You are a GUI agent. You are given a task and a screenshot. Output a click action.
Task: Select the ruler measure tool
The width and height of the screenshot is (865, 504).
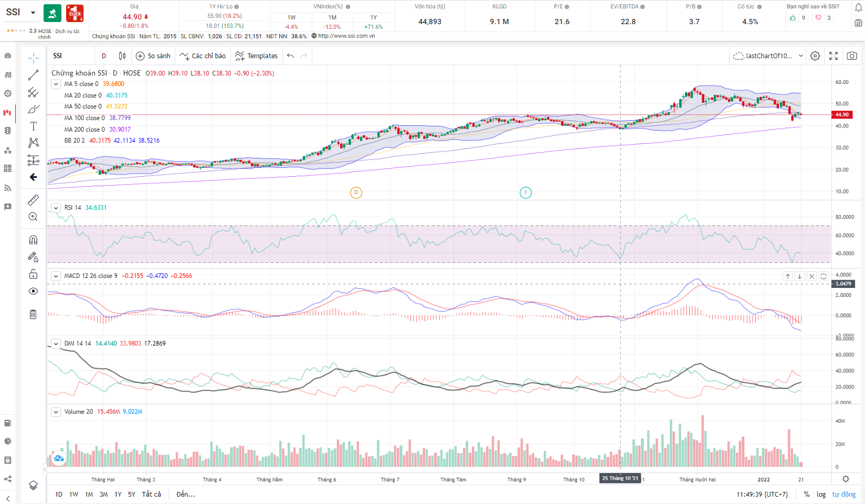coord(33,200)
